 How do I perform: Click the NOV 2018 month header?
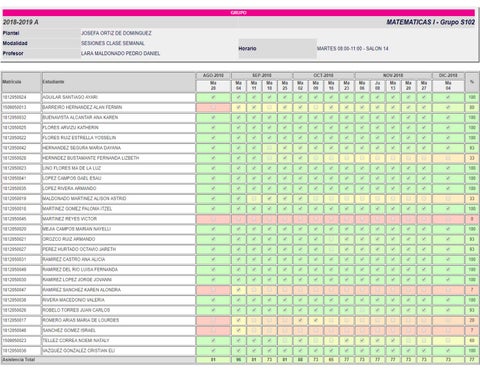click(393, 75)
